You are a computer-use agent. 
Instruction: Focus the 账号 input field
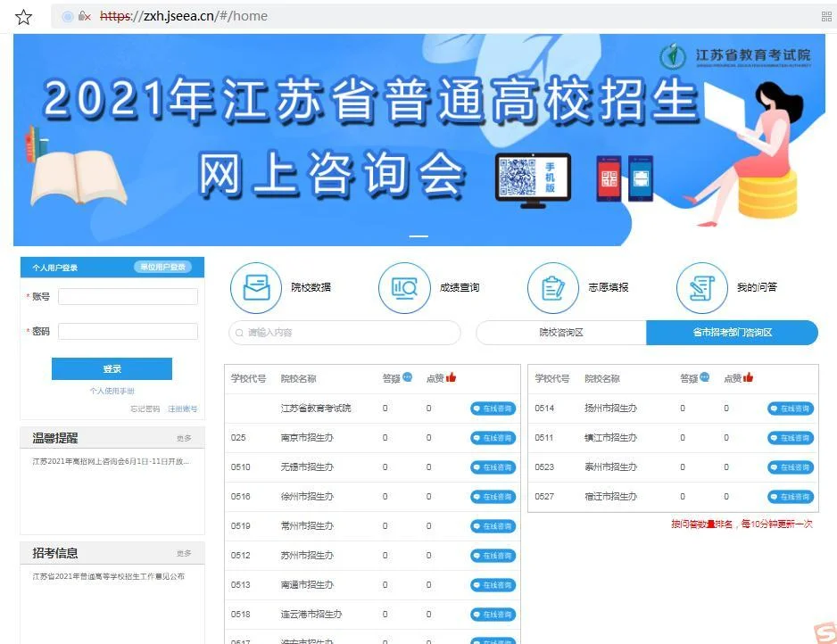tap(128, 297)
